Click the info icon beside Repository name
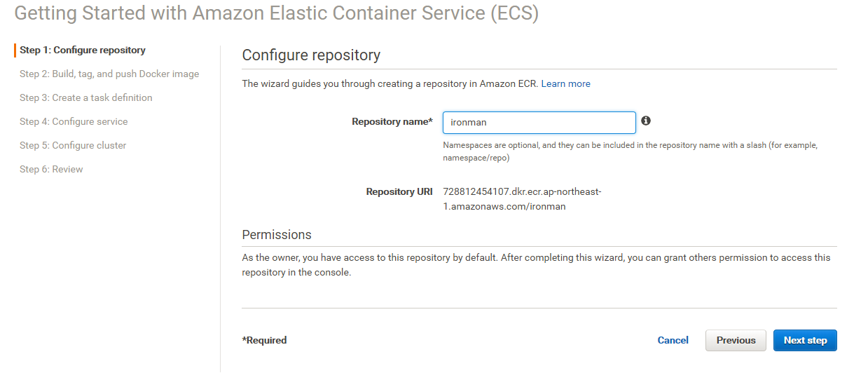The image size is (868, 373). pos(646,121)
